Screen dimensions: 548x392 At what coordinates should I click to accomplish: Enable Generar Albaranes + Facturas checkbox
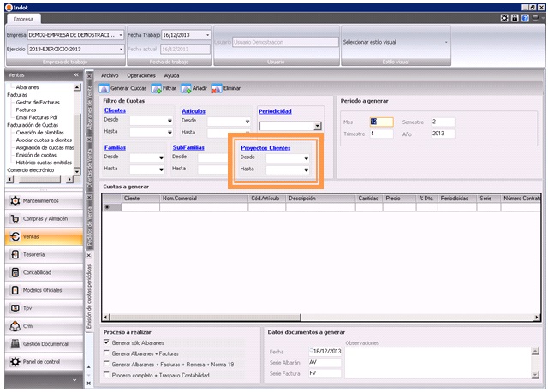(106, 353)
